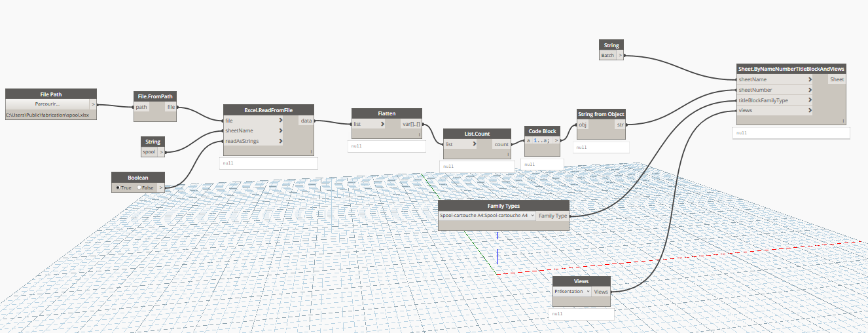Click the output arrow of File Path node
868x333 pixels.
[93, 104]
